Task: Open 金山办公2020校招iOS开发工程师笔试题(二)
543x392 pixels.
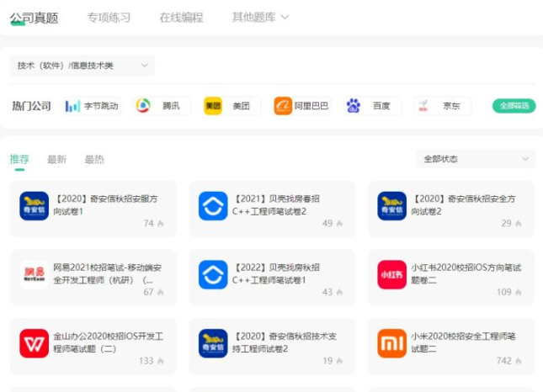Action: point(108,342)
